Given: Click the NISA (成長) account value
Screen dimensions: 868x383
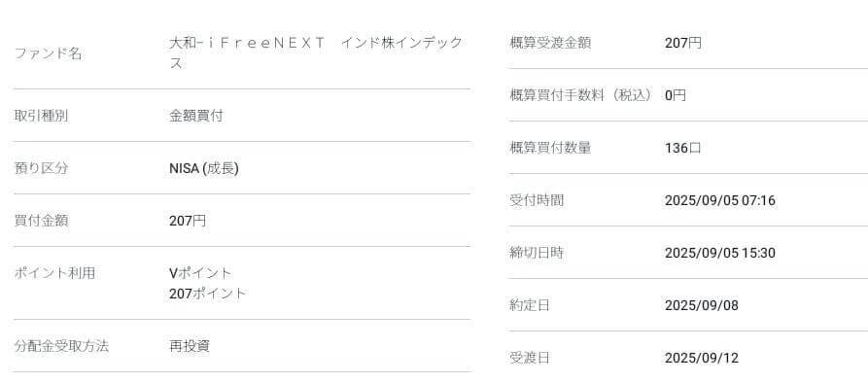Looking at the screenshot, I should pyautogui.click(x=204, y=168).
